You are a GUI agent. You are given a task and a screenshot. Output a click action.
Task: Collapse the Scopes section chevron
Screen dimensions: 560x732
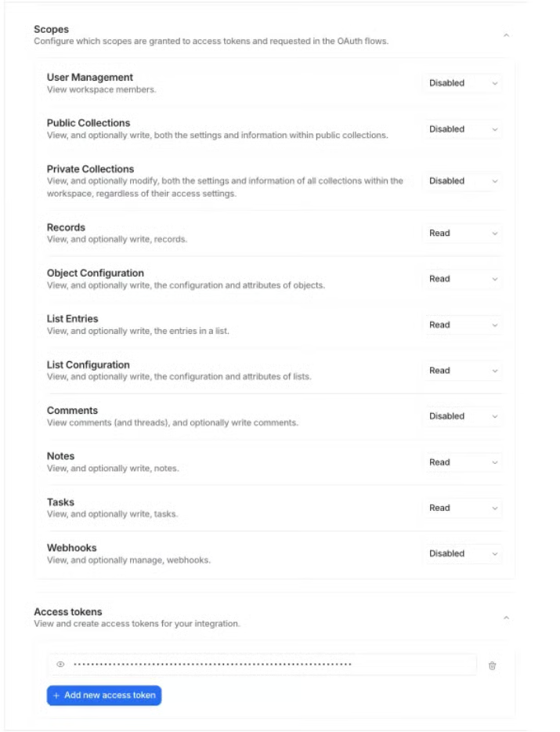[506, 35]
